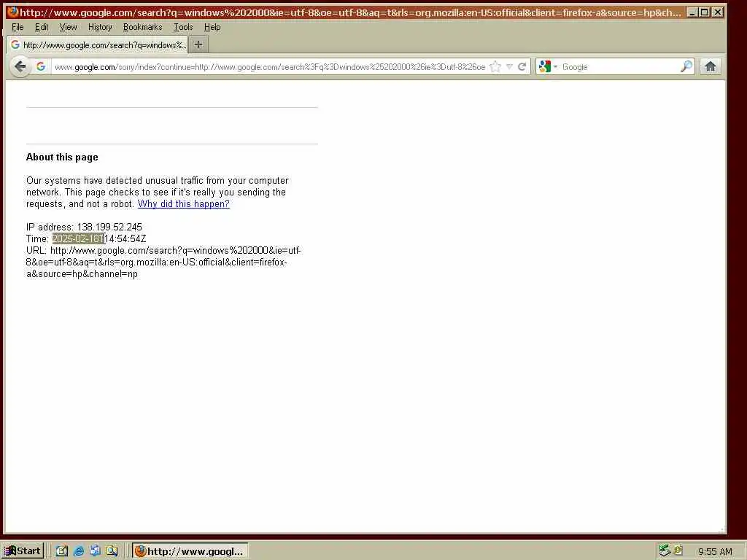This screenshot has height=560, width=747.
Task: Open the Windows Start button
Action: tap(23, 551)
